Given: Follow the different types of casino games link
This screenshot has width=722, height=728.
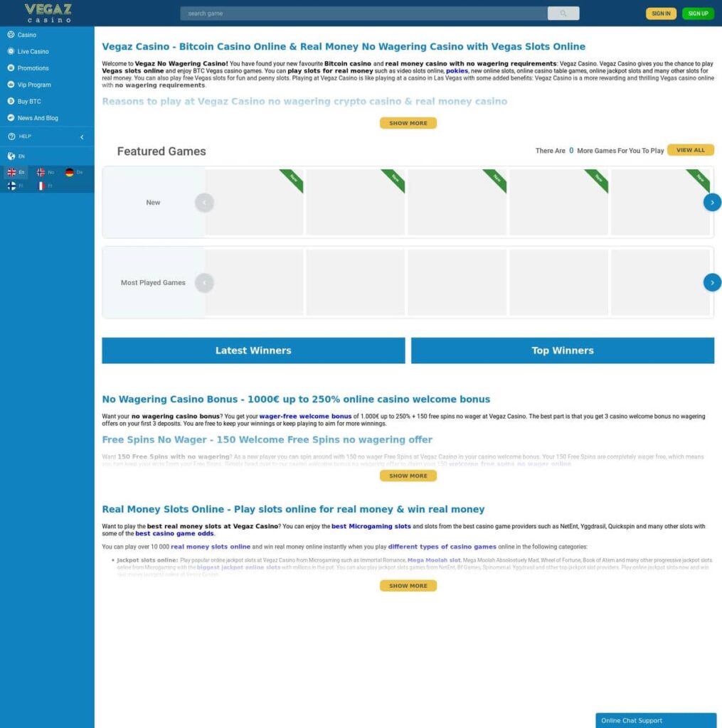Looking at the screenshot, I should (442, 547).
